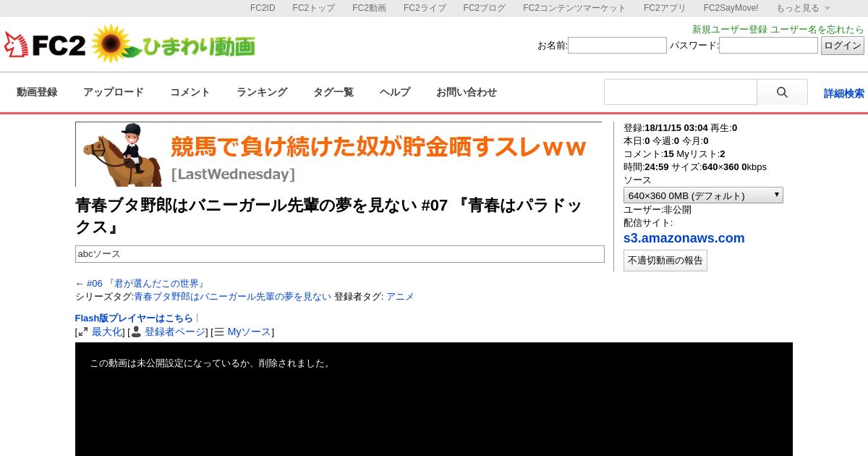The height and width of the screenshot is (456, 868).
Task: Open FC2SayMove! link
Action: (x=731, y=8)
